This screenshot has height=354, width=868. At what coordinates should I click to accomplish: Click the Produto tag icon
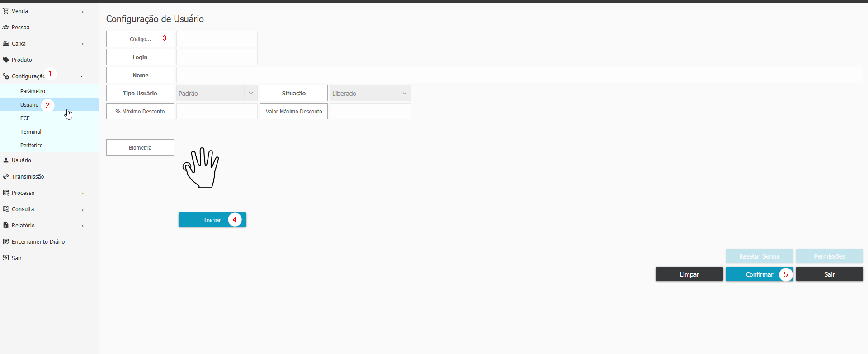tap(6, 60)
